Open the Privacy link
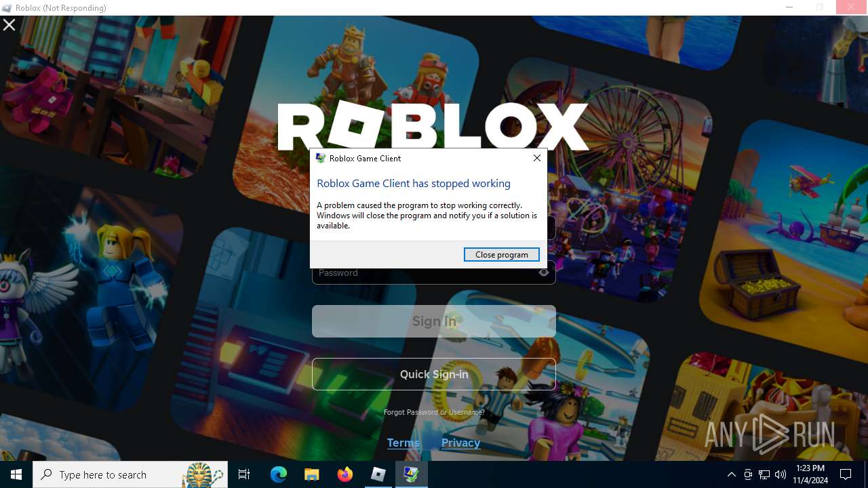 click(x=460, y=443)
